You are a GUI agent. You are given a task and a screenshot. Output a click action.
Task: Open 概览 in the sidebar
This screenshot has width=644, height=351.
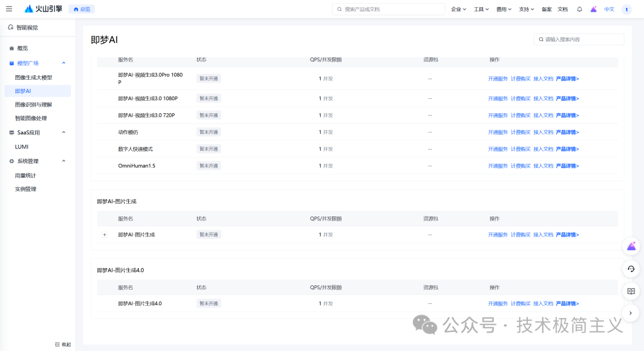click(23, 48)
